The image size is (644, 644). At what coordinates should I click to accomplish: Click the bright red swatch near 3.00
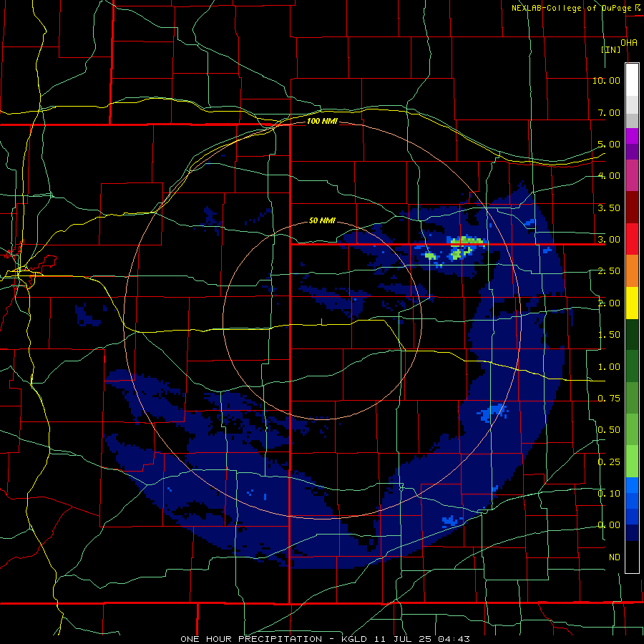[632, 239]
